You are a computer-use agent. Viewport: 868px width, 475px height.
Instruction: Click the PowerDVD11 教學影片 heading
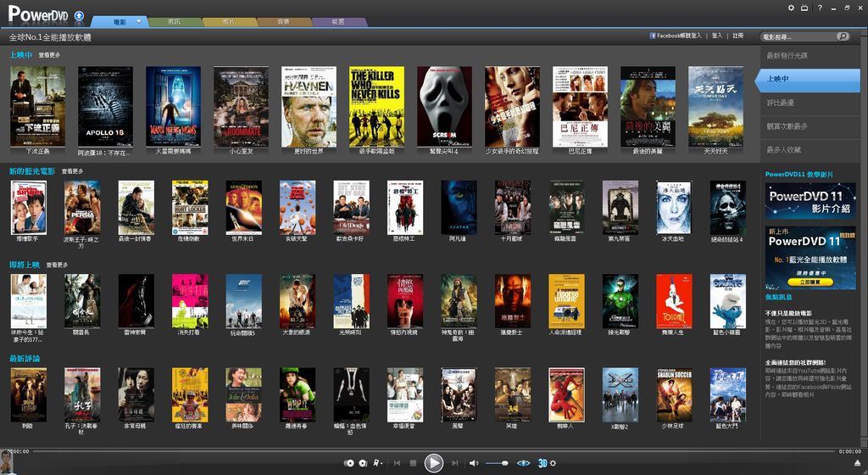(798, 174)
